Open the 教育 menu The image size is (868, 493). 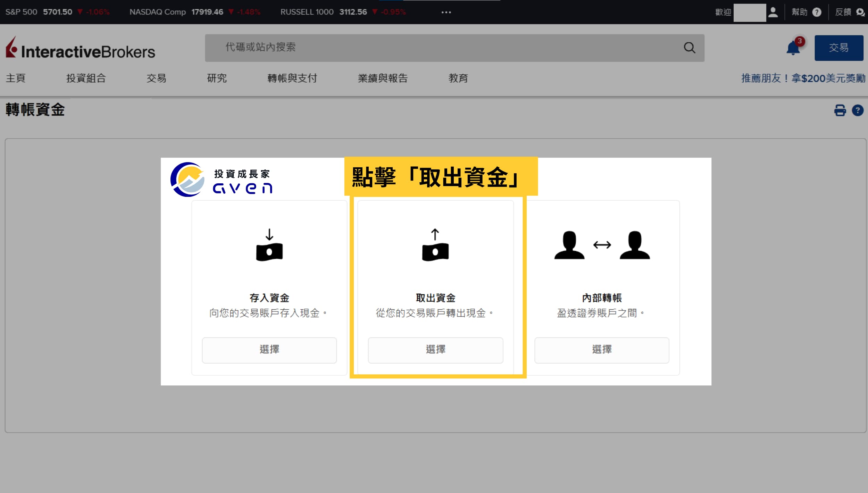tap(458, 78)
